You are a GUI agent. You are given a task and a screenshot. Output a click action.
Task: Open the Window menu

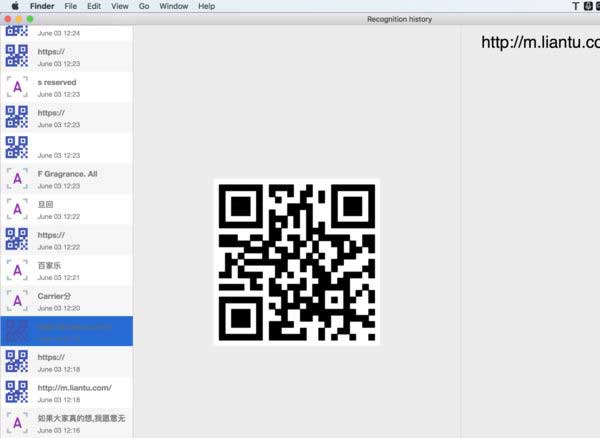[174, 6]
